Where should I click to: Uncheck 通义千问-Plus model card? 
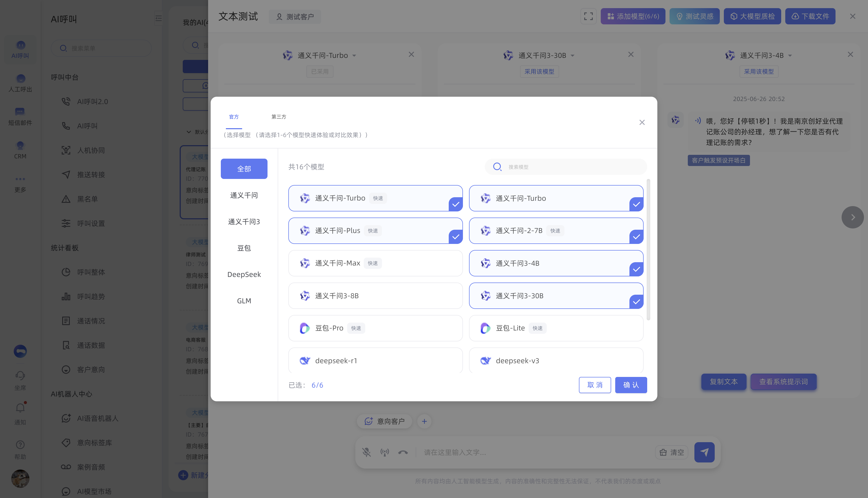375,230
